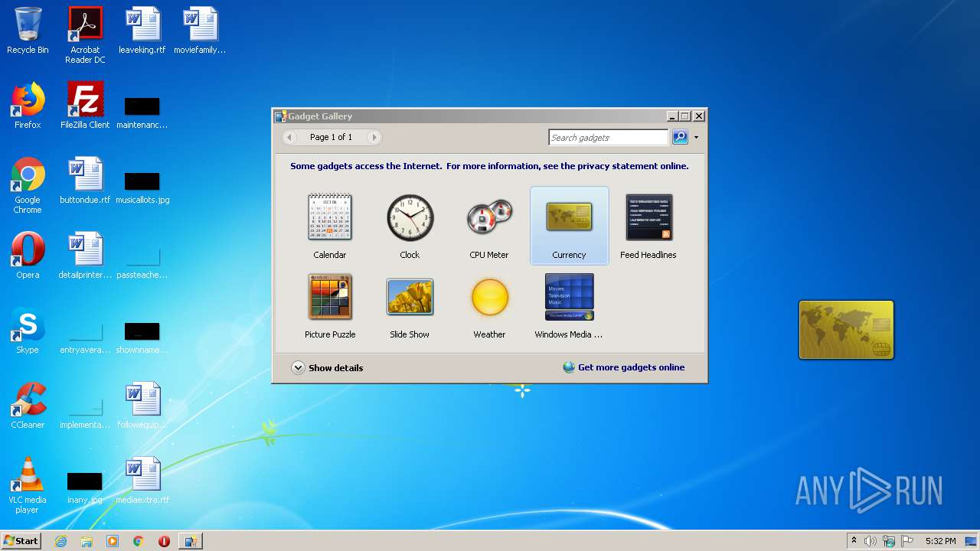
Task: Select the Skype desktop shortcut
Action: (x=28, y=331)
